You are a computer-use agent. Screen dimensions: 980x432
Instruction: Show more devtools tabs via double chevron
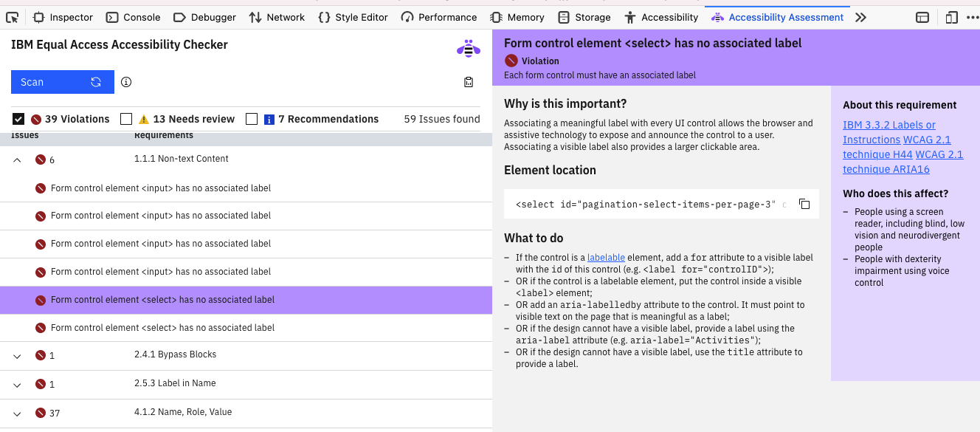click(860, 17)
